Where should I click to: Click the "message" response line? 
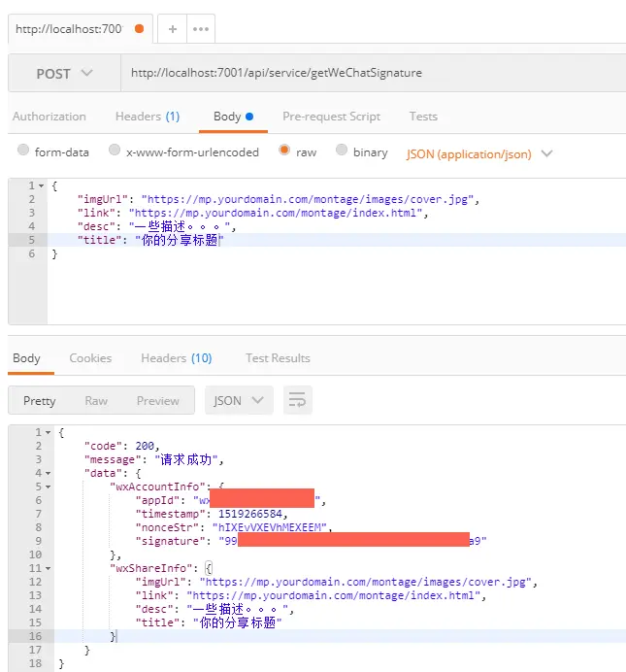point(154,460)
